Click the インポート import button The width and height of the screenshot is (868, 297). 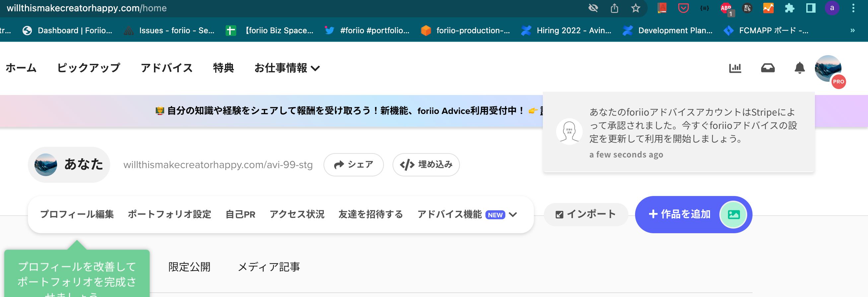coord(586,214)
